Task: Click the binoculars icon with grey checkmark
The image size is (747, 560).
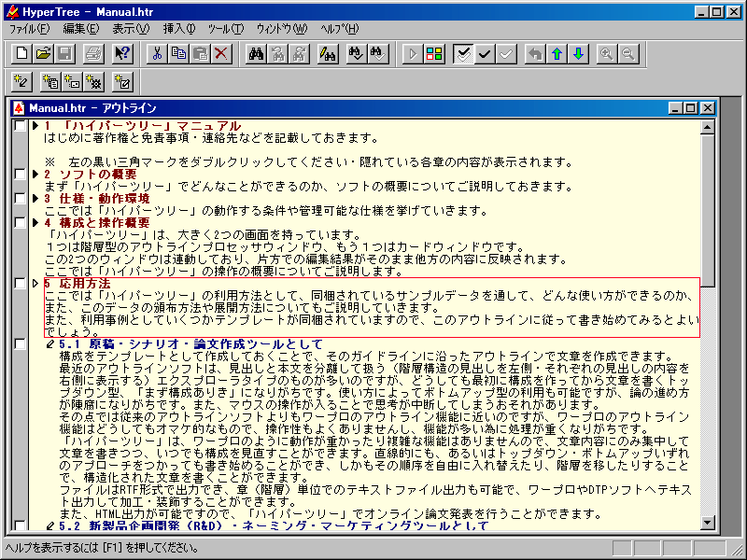Action: [378, 54]
